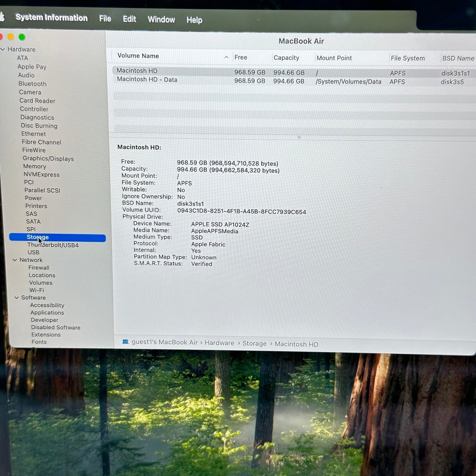Select ATA in the sidebar
The image size is (476, 476).
tap(23, 58)
